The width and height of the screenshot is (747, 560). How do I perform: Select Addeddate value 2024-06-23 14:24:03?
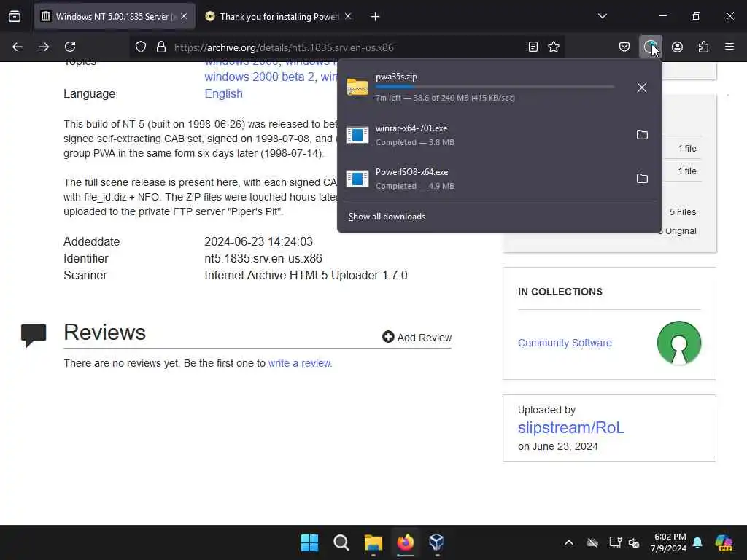pyautogui.click(x=259, y=242)
